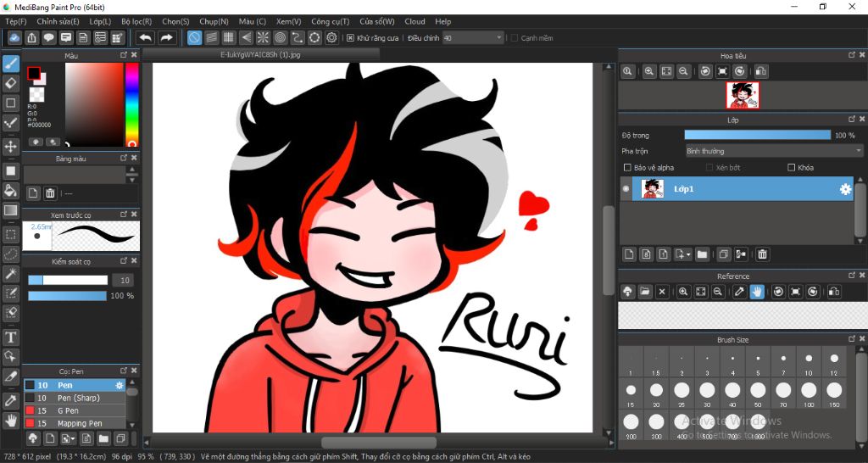Open the Lớp(L) menu
Screen dimensions: 868x463
click(100, 21)
